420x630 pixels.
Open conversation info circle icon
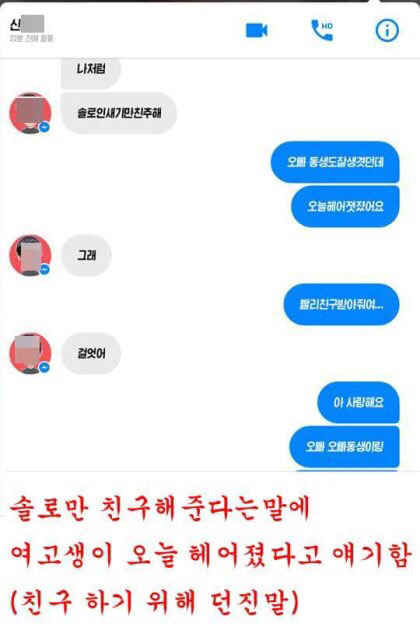(x=387, y=31)
